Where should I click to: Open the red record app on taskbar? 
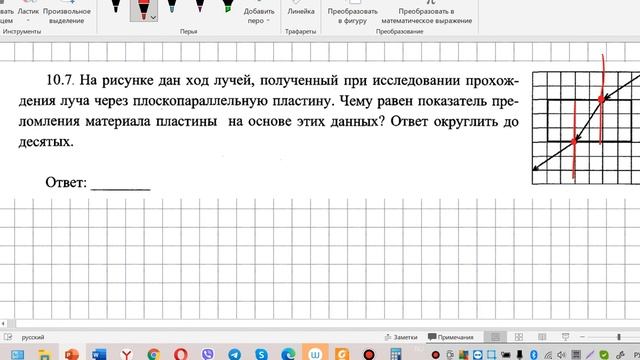(369, 354)
